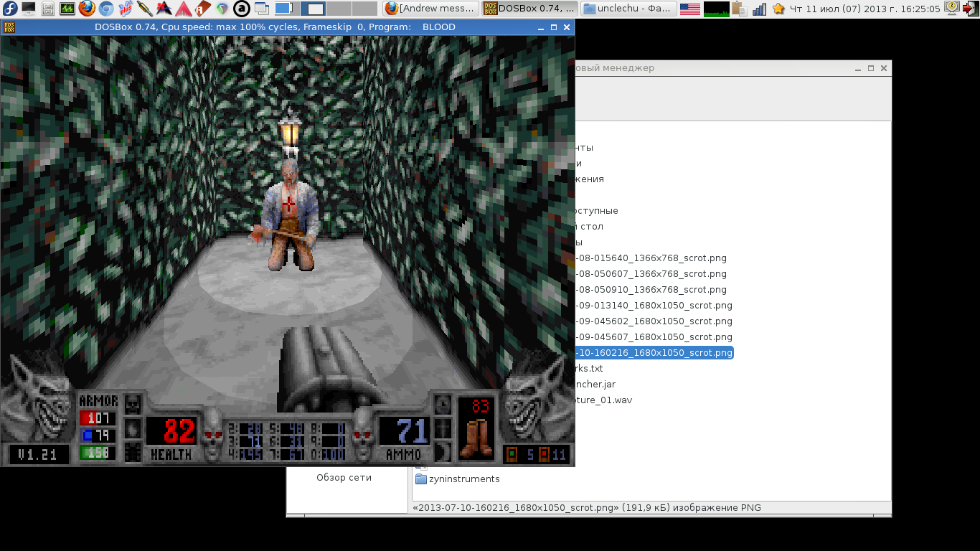Switch to the second workspace
This screenshot has width=980, height=551.
pyautogui.click(x=313, y=9)
